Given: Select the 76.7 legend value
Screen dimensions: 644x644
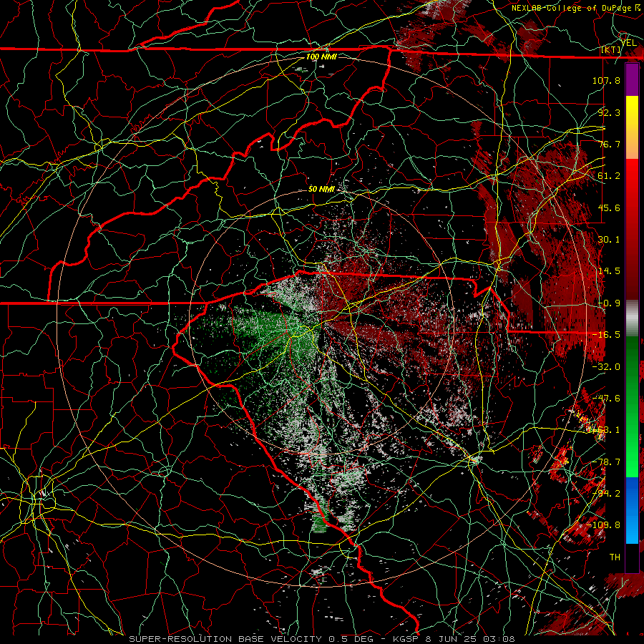Looking at the screenshot, I should [609, 144].
